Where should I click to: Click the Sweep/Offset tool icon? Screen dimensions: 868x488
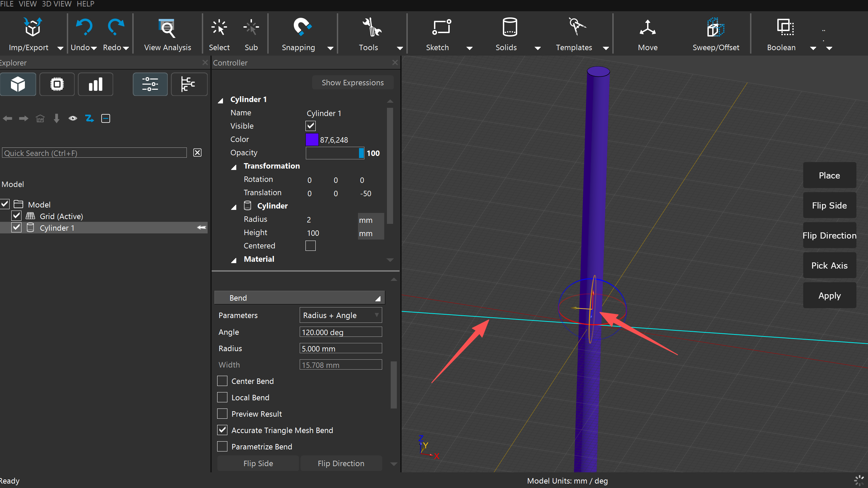[x=715, y=28]
